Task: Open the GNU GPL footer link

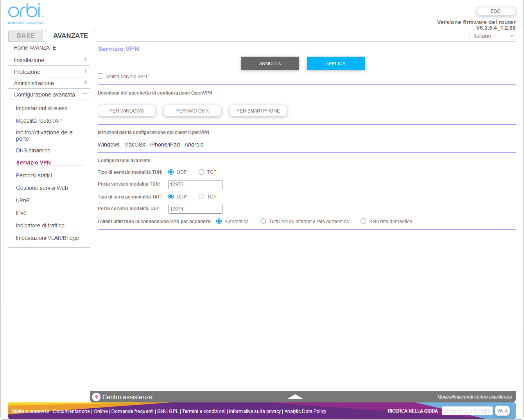Action: [168, 411]
